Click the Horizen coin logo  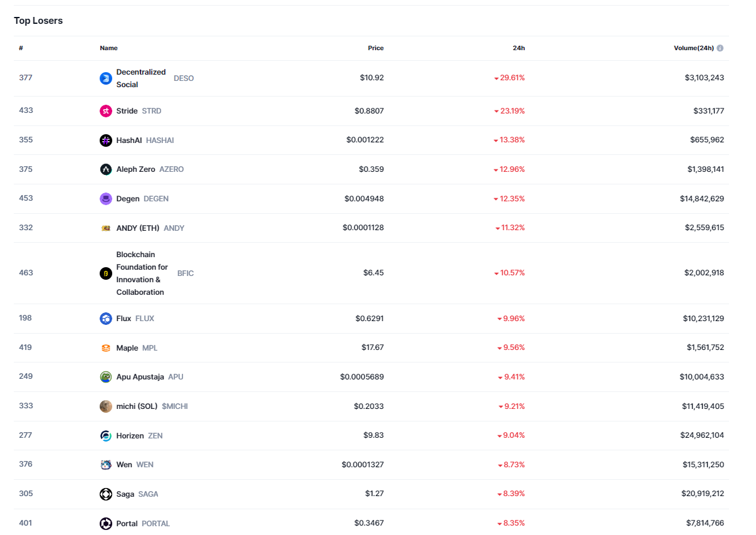point(105,436)
